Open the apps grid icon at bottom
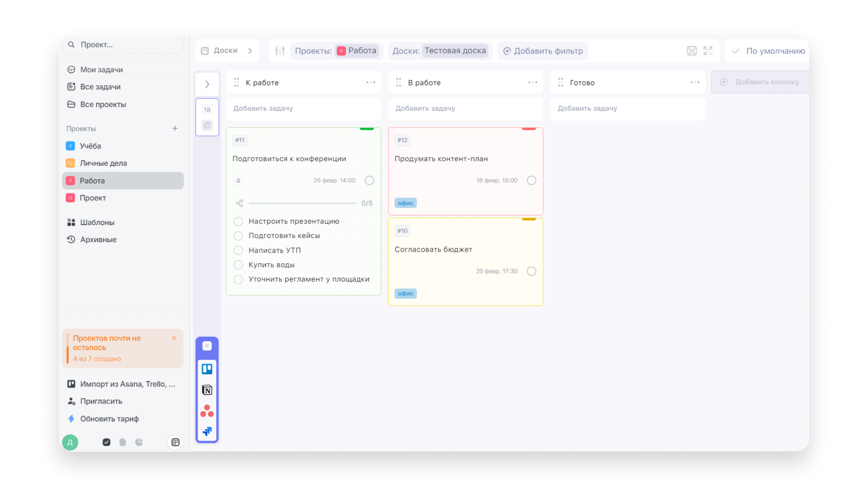The image size is (868, 488). 175,442
